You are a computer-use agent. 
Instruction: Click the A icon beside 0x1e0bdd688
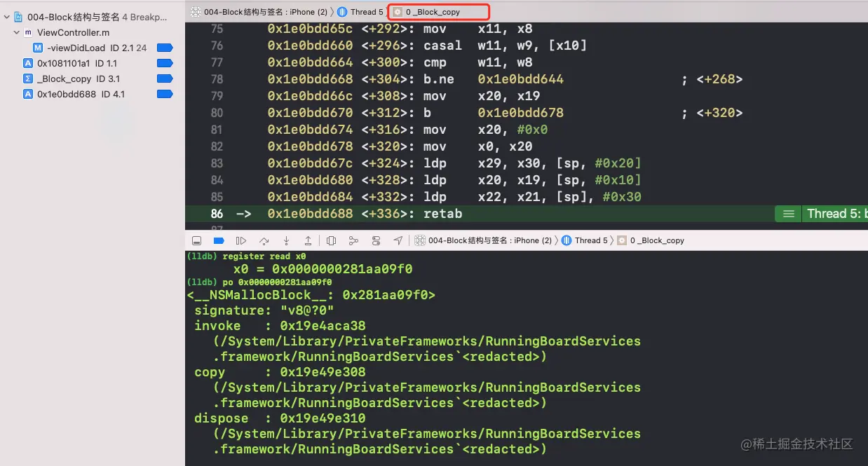pos(28,94)
